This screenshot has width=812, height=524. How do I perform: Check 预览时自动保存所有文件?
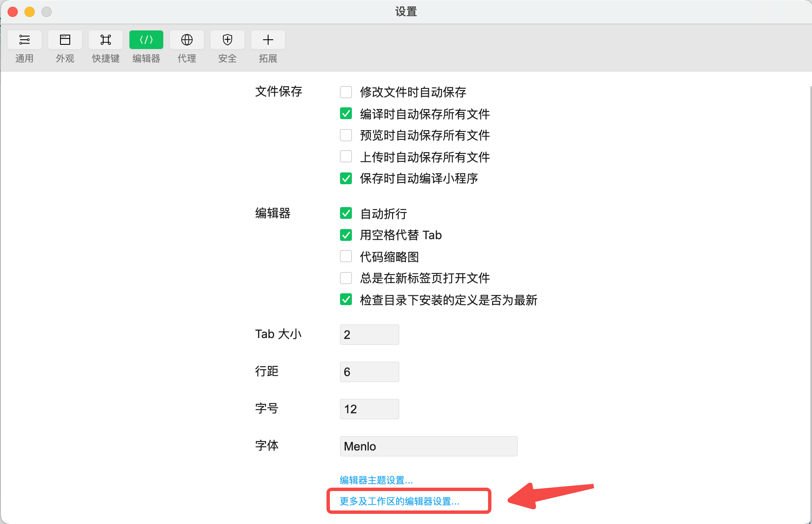click(346, 135)
